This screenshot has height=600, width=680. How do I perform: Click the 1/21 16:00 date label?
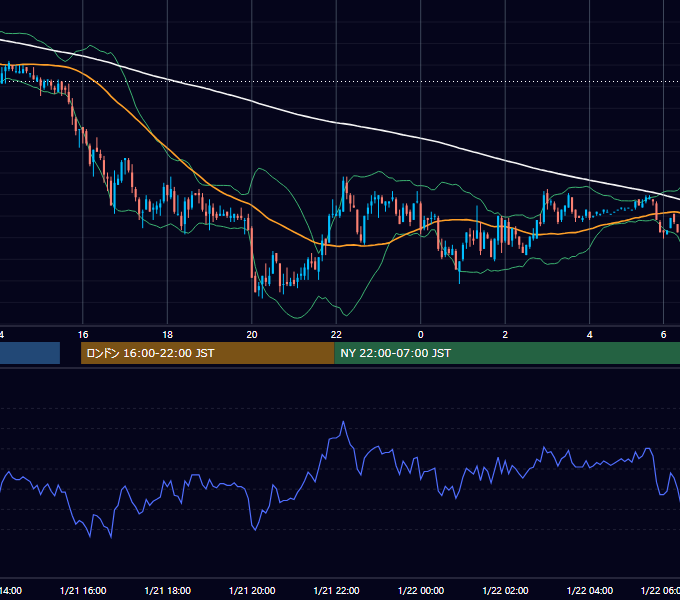83,590
